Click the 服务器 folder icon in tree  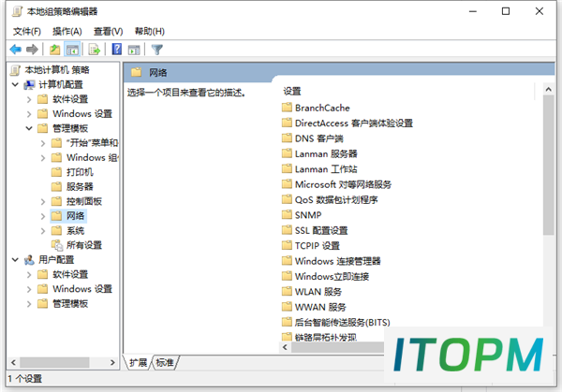tap(56, 186)
